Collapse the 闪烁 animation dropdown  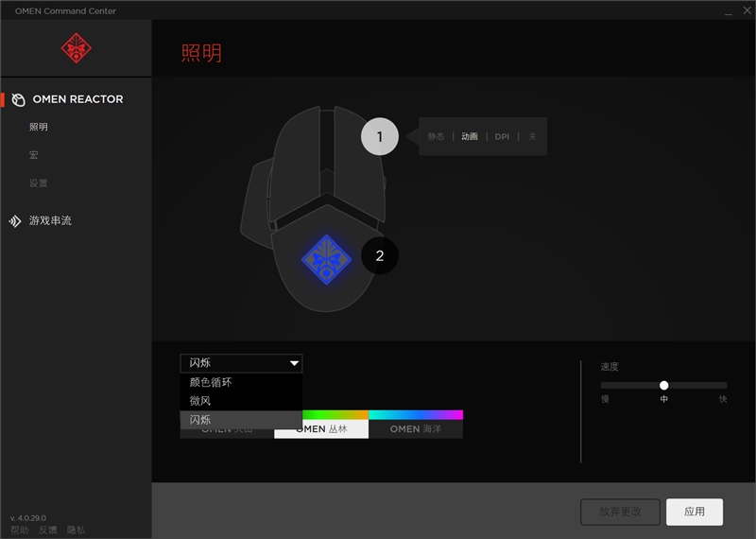[x=241, y=363]
